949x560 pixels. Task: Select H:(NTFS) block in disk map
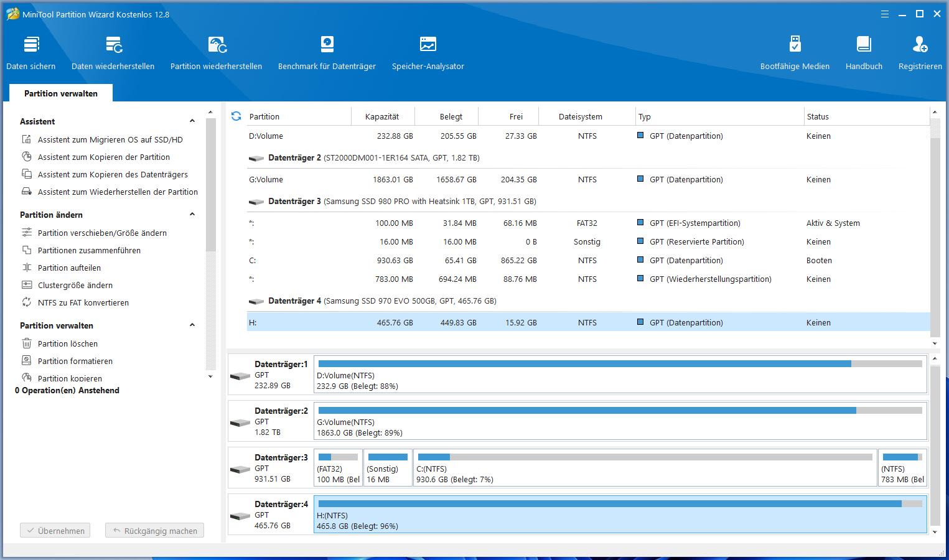tap(620, 514)
